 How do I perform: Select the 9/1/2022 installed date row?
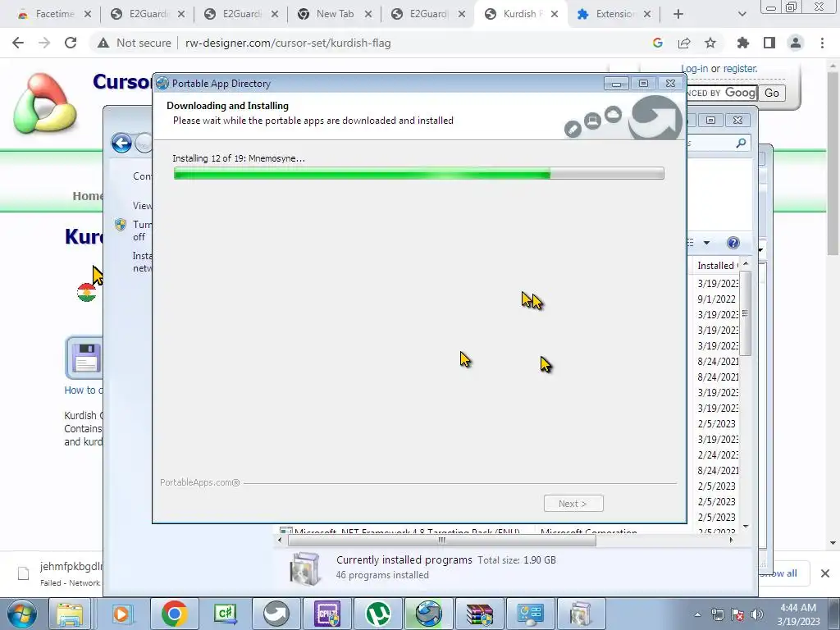pos(717,299)
